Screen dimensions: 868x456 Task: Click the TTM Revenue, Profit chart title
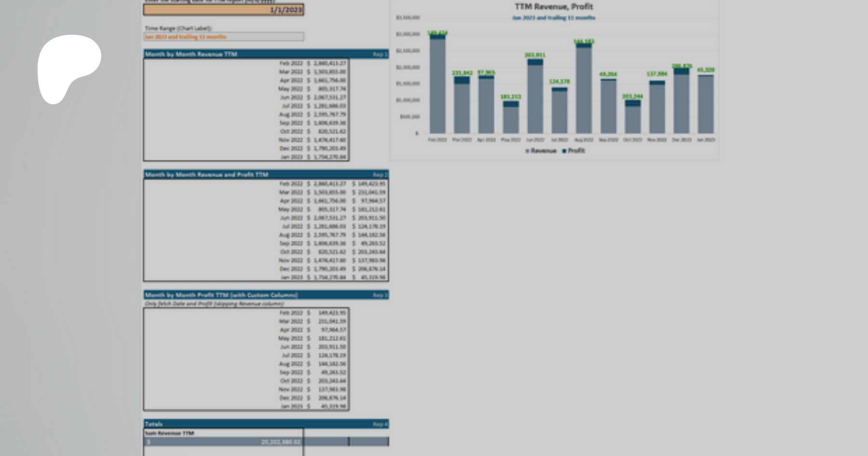(x=554, y=7)
